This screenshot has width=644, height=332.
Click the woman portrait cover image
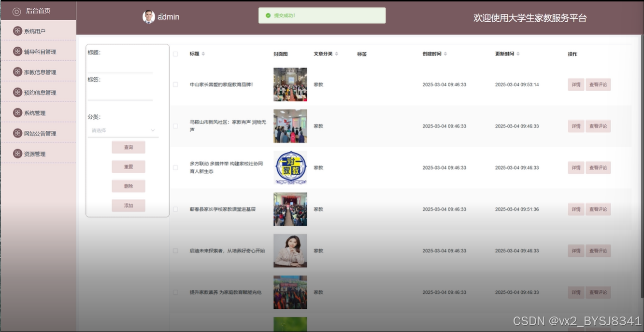point(290,251)
